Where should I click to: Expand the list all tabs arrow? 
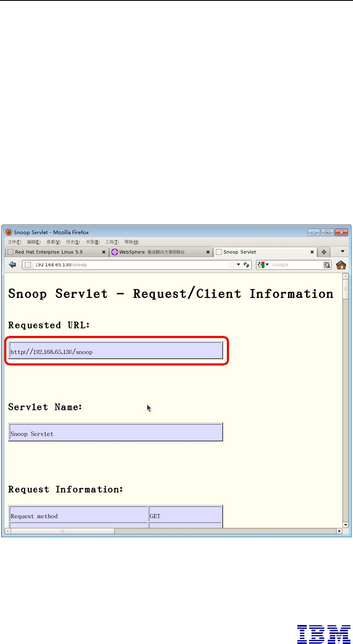pyautogui.click(x=342, y=252)
